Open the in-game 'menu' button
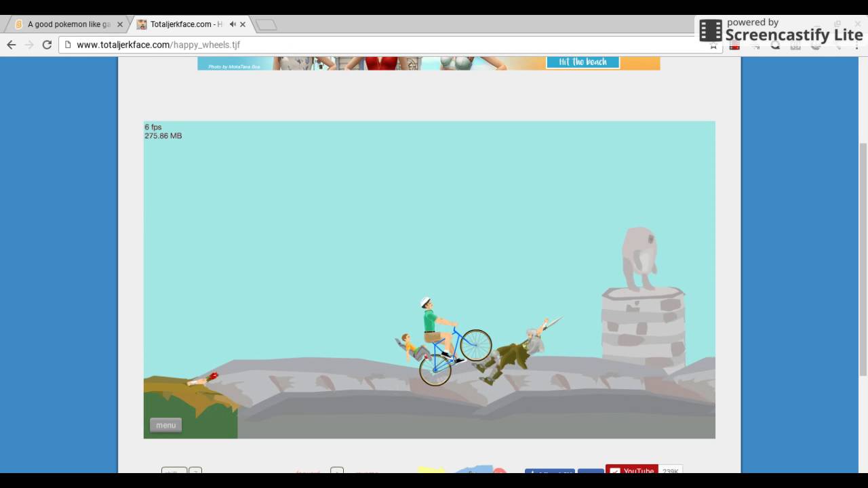The width and height of the screenshot is (868, 488). (x=165, y=426)
